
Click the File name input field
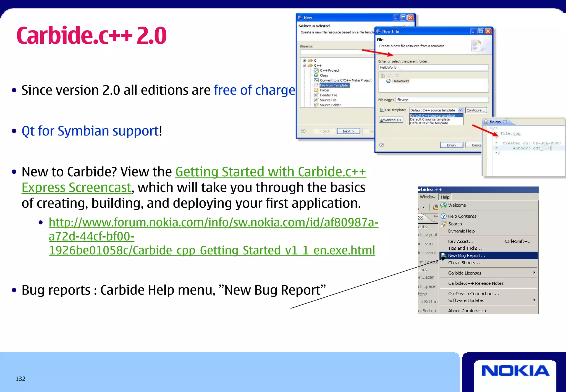click(442, 100)
